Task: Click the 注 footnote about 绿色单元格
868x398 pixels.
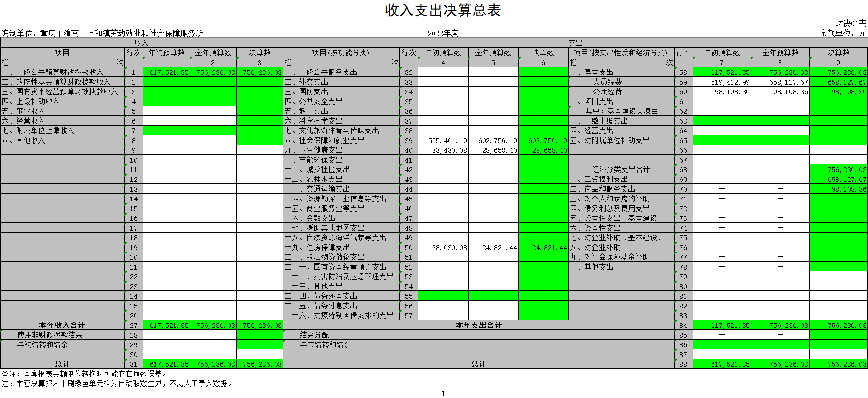Action: [118, 383]
